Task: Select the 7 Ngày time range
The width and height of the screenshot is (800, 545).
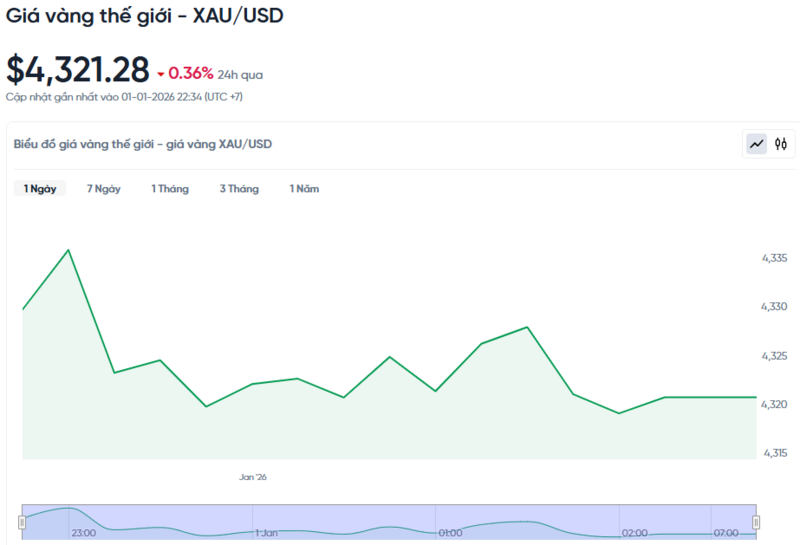Action: pos(103,189)
